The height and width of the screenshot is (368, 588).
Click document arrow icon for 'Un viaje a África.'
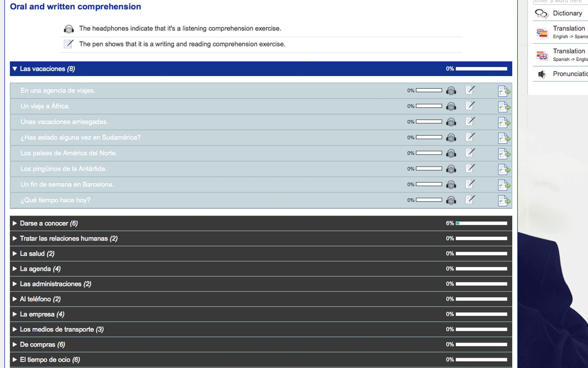click(504, 107)
